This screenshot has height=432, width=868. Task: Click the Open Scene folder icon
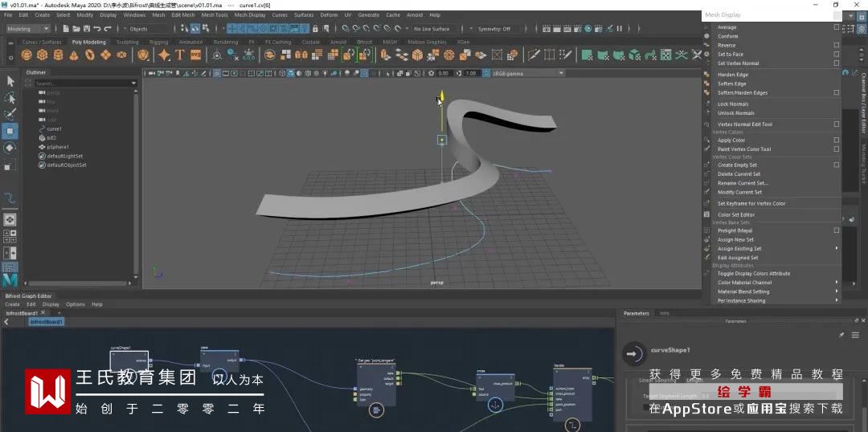tap(76, 29)
